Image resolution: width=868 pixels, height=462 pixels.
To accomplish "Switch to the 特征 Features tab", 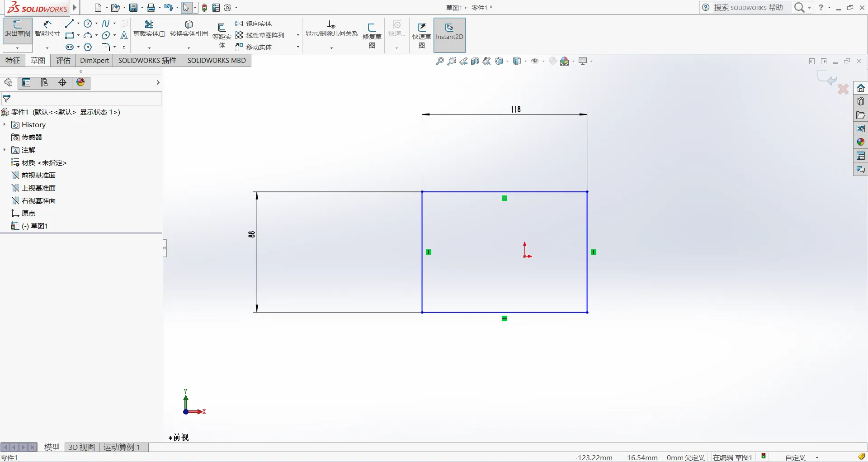I will point(13,60).
